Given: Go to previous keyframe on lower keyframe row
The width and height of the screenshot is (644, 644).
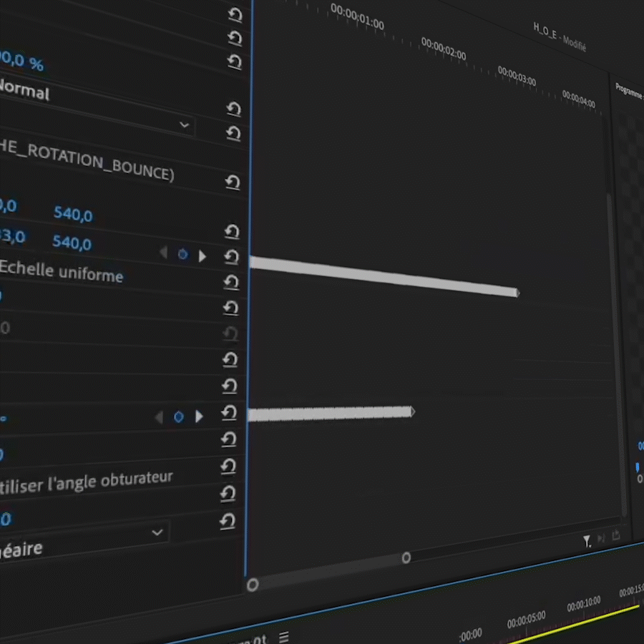Looking at the screenshot, I should coord(159,416).
